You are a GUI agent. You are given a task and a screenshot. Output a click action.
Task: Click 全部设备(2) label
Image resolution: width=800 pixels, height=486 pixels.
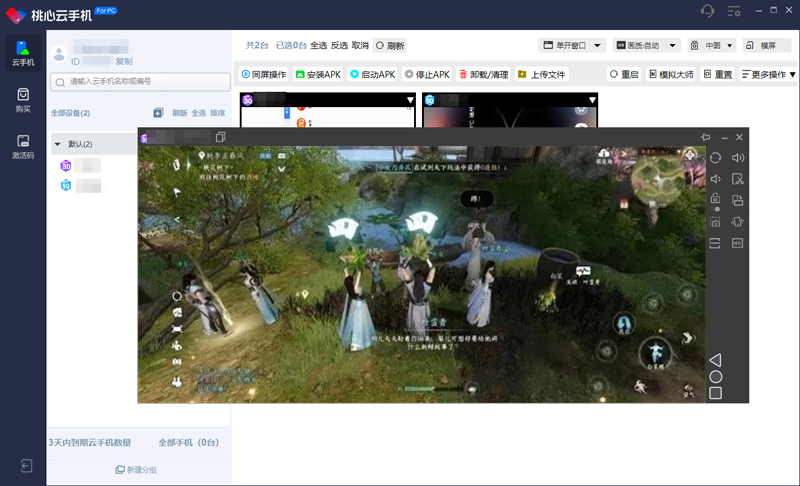(x=70, y=113)
